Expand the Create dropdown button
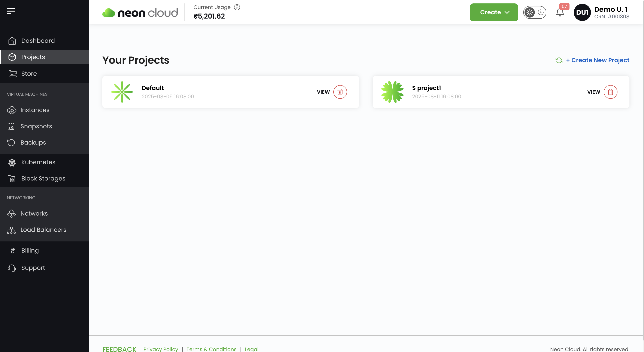This screenshot has height=352, width=644. [x=494, y=12]
